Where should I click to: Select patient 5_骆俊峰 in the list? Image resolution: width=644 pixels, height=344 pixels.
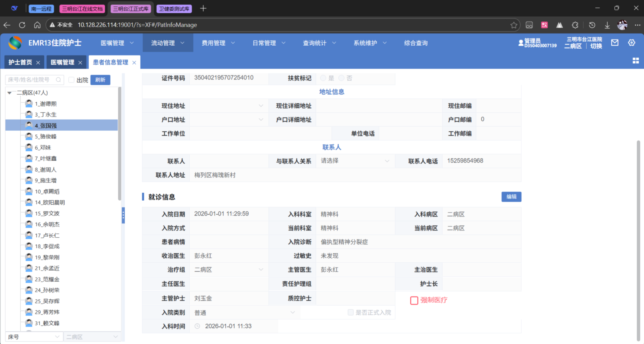(x=46, y=137)
